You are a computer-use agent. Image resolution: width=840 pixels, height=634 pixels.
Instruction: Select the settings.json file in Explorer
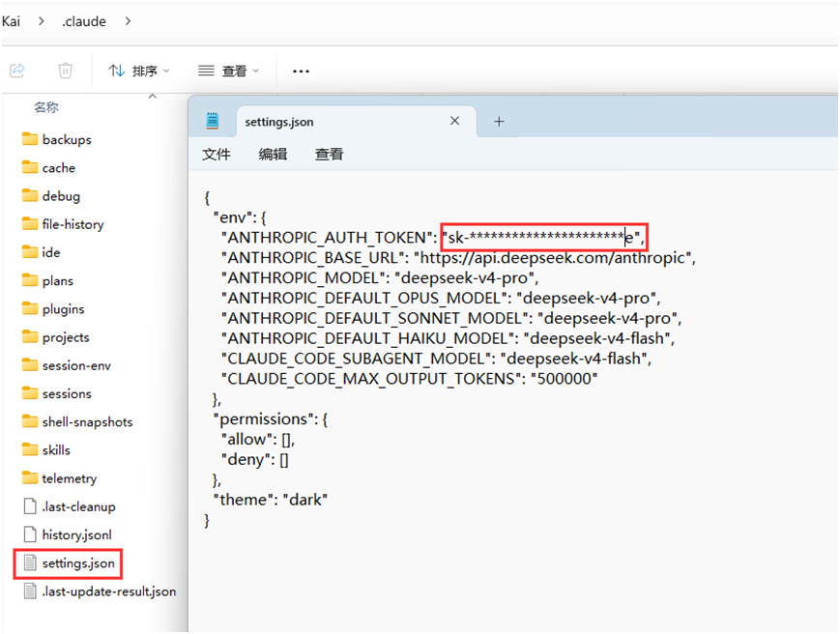(x=69, y=563)
